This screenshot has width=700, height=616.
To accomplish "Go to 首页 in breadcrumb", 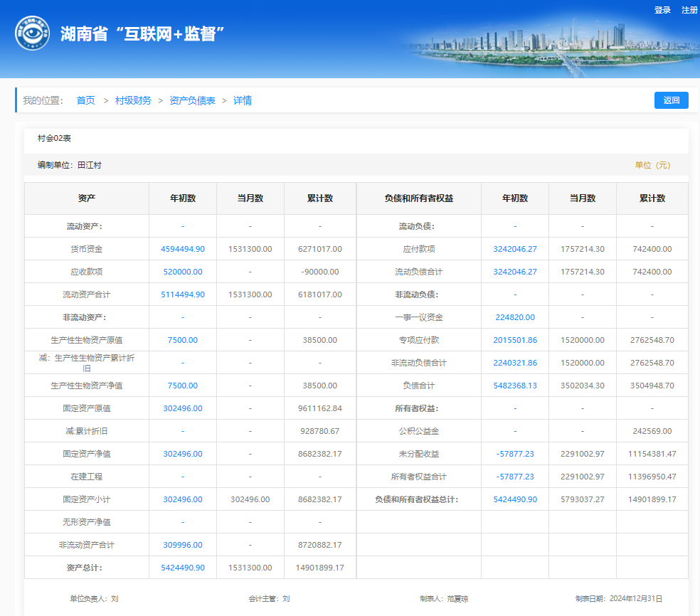I will coord(85,100).
